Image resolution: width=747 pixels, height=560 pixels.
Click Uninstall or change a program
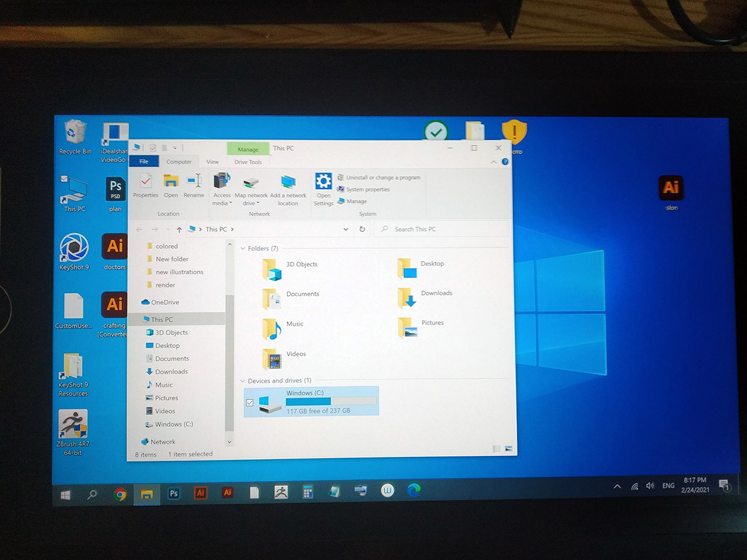[x=378, y=177]
